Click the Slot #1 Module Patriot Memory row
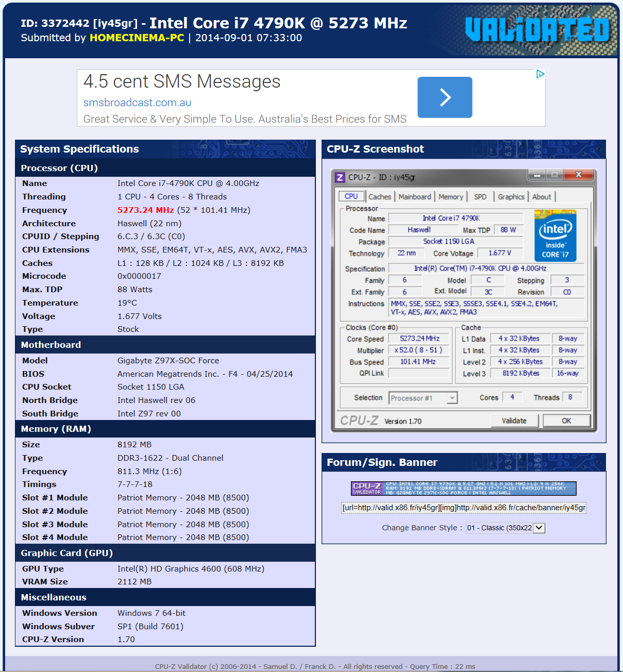623x672 pixels. [165, 498]
